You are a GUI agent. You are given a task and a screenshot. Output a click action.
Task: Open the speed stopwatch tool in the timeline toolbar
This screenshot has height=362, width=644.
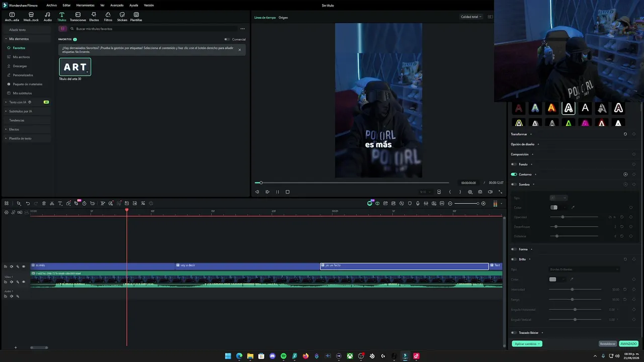(x=84, y=203)
